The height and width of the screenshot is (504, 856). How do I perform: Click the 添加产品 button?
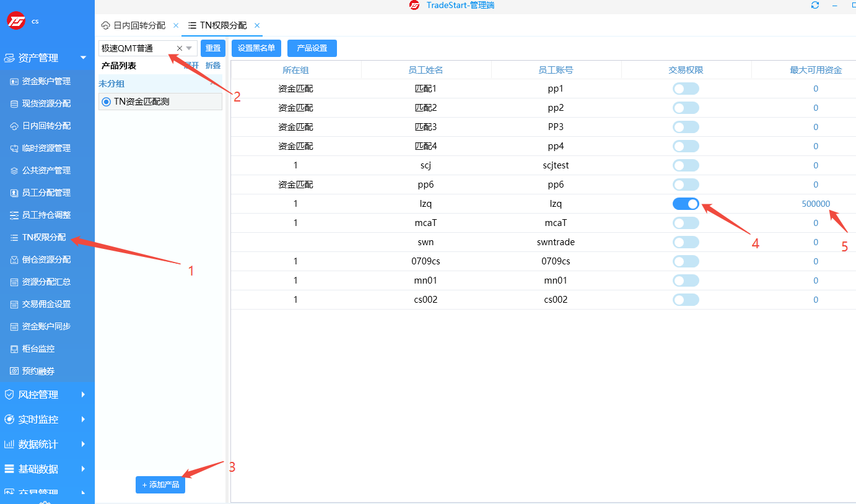coord(160,484)
